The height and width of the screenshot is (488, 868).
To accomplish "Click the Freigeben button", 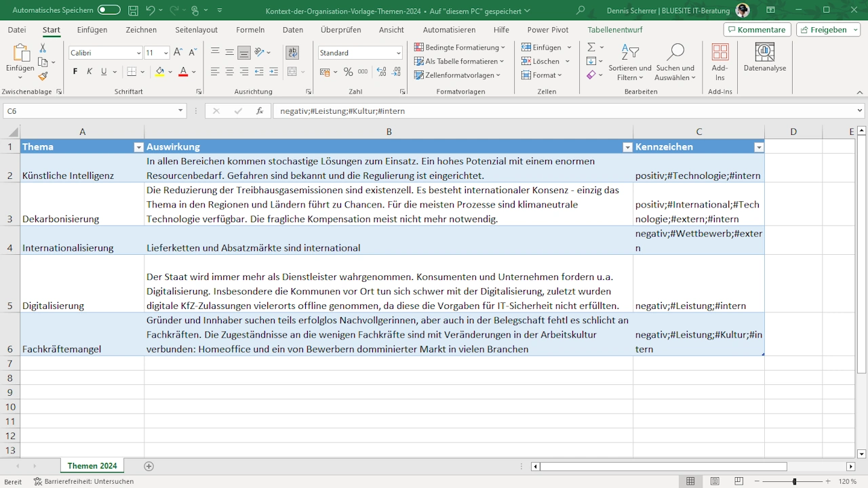I will click(x=826, y=29).
